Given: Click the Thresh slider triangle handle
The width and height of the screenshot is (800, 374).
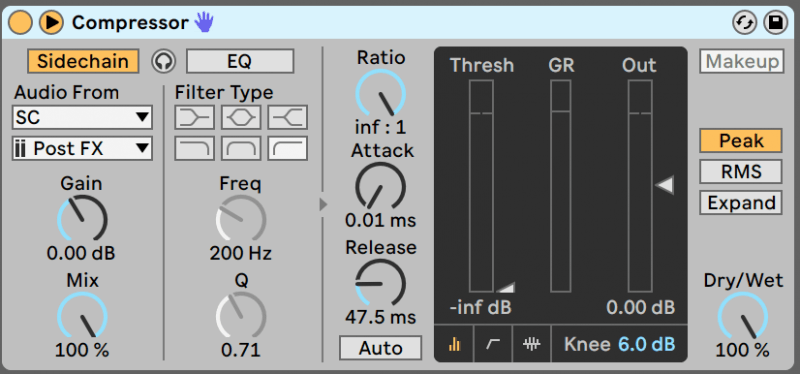Looking at the screenshot, I should point(506,287).
